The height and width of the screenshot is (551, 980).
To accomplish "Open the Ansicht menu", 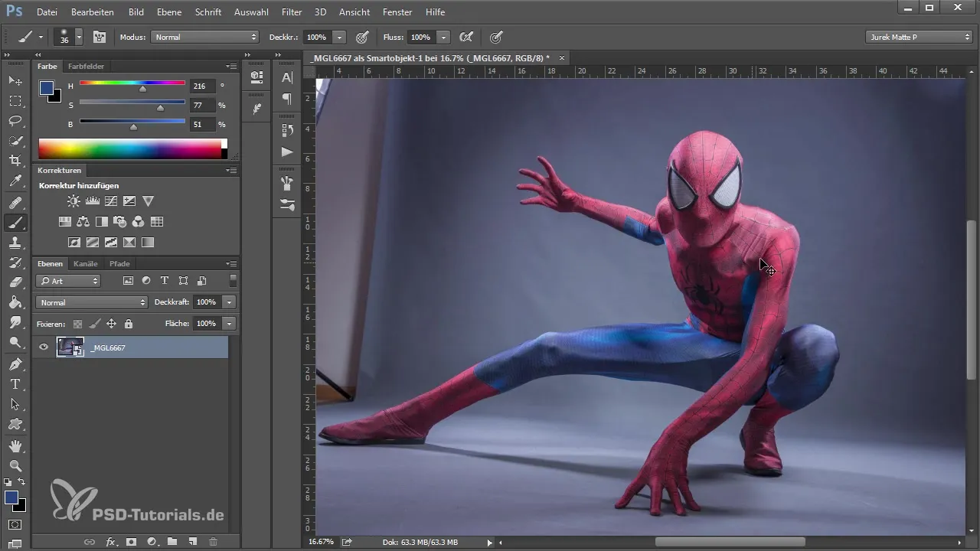I will (x=354, y=12).
